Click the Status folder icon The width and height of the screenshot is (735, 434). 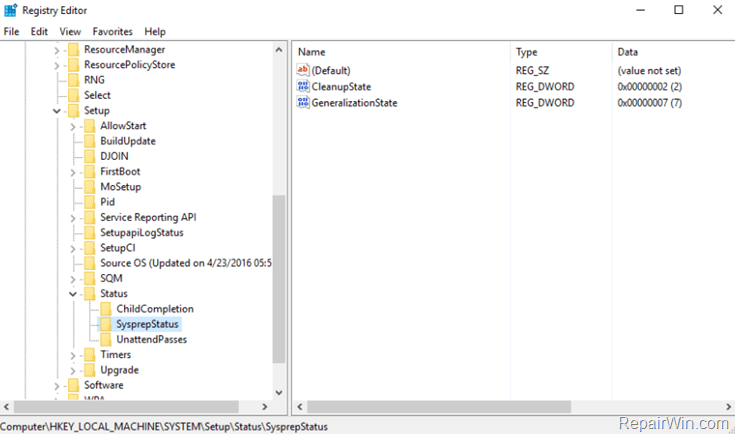pos(90,293)
